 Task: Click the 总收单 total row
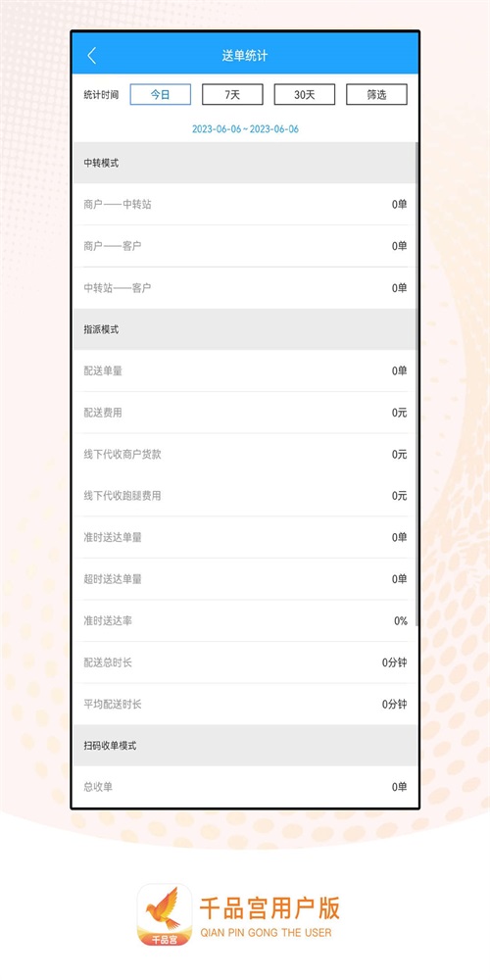click(x=245, y=787)
